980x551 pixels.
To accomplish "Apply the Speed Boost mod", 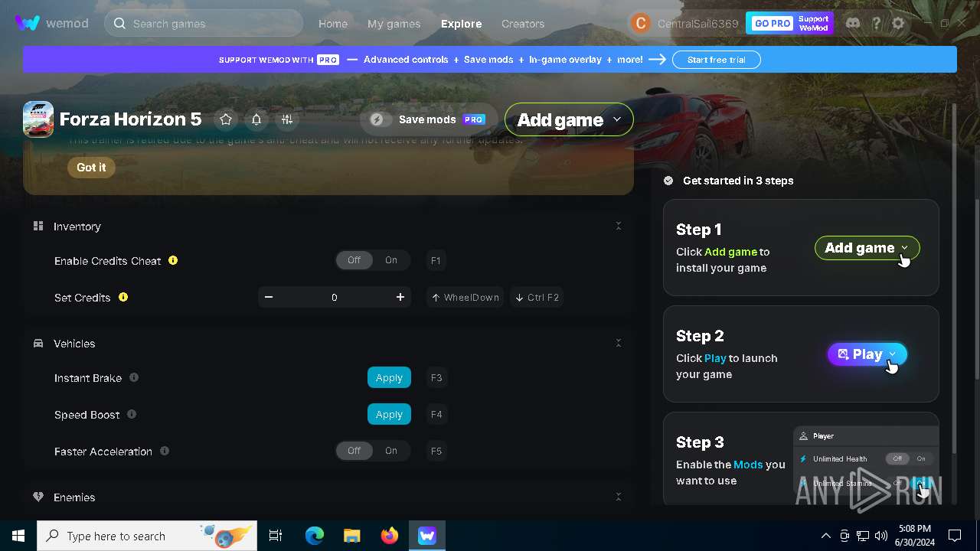I will [x=389, y=414].
